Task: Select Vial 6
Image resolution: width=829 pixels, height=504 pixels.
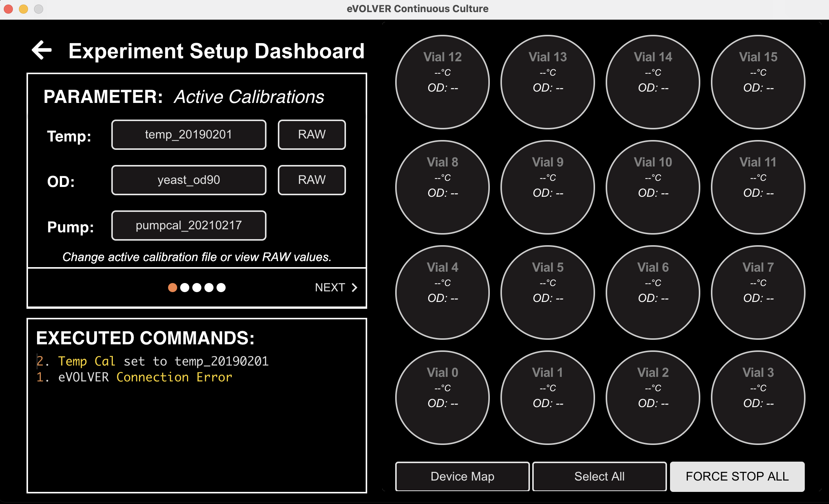Action: [653, 292]
